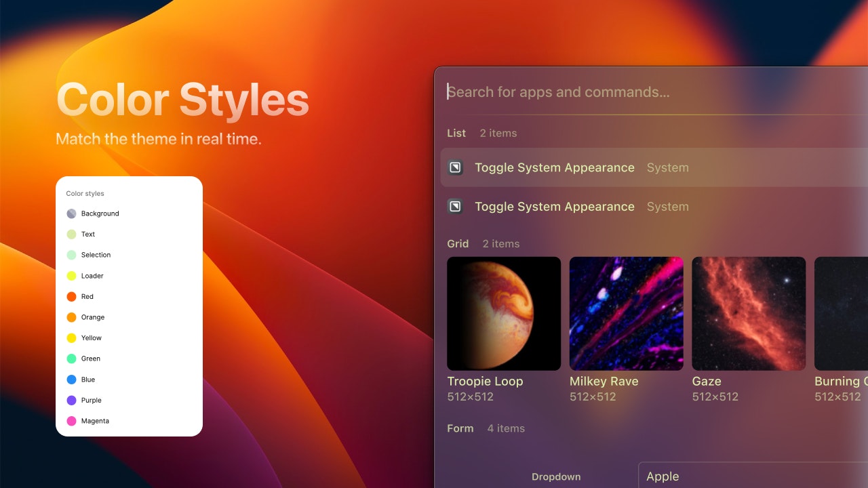Click the Background label text

(100, 213)
